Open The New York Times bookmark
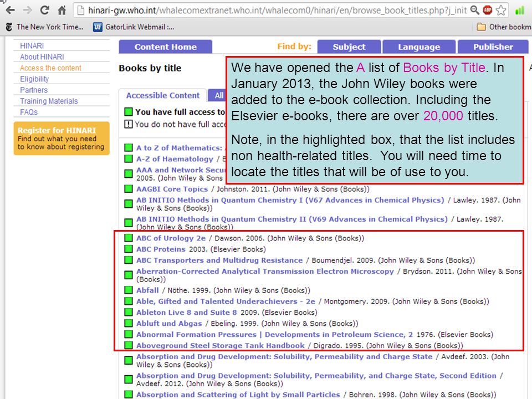Screen dimensions: 532x399 coord(44,27)
